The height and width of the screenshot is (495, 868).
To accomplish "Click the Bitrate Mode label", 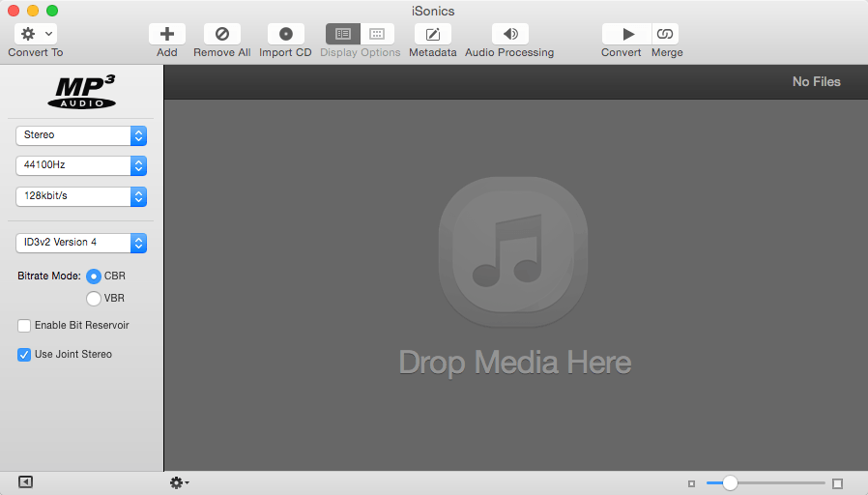I will [x=49, y=276].
